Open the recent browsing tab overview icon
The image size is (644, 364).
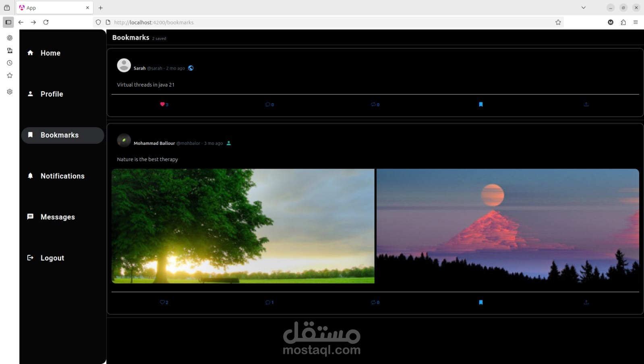click(x=7, y=8)
